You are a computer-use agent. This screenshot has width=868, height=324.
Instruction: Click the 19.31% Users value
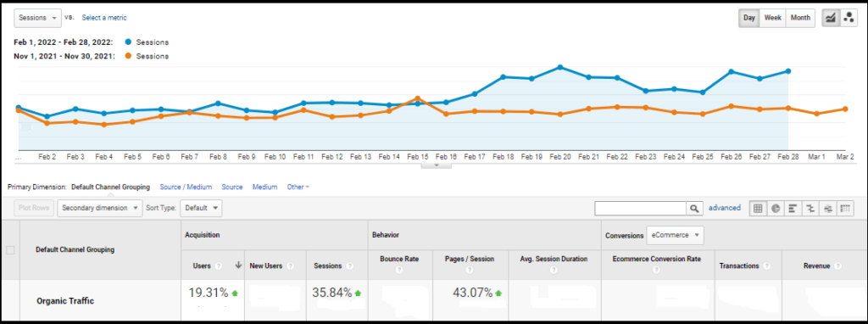[209, 293]
